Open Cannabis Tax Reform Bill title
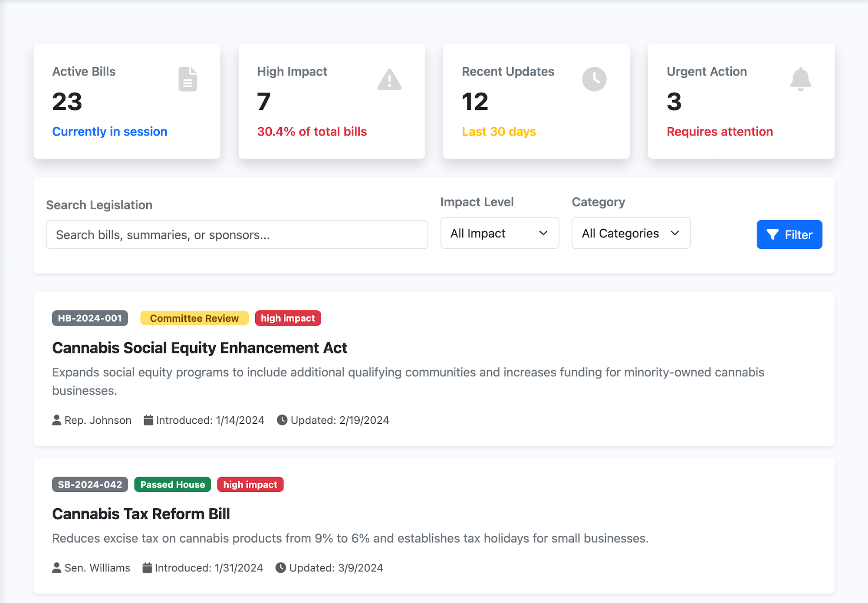 [141, 514]
